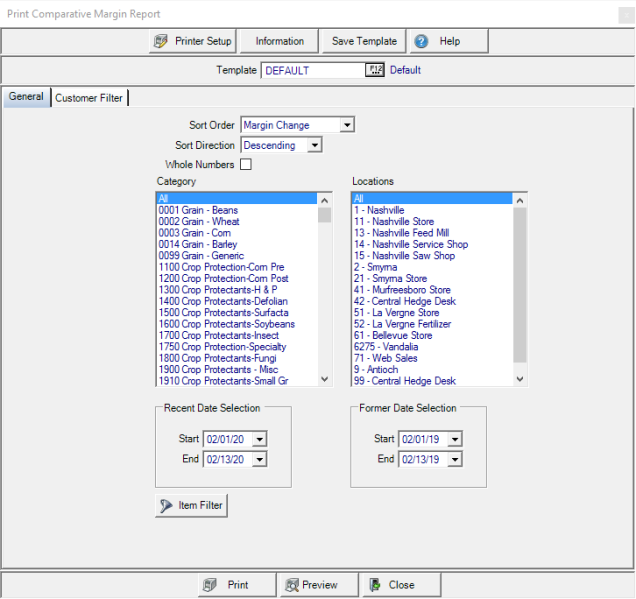The height and width of the screenshot is (599, 636).
Task: Click the Save Template button
Action: pyautogui.click(x=364, y=41)
